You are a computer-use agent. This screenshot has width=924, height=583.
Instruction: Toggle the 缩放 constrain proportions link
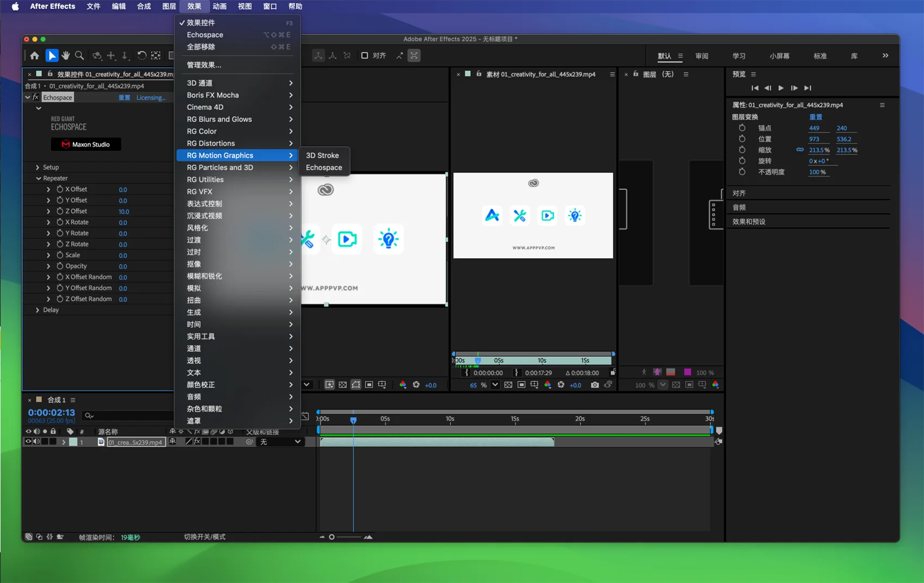pyautogui.click(x=800, y=150)
